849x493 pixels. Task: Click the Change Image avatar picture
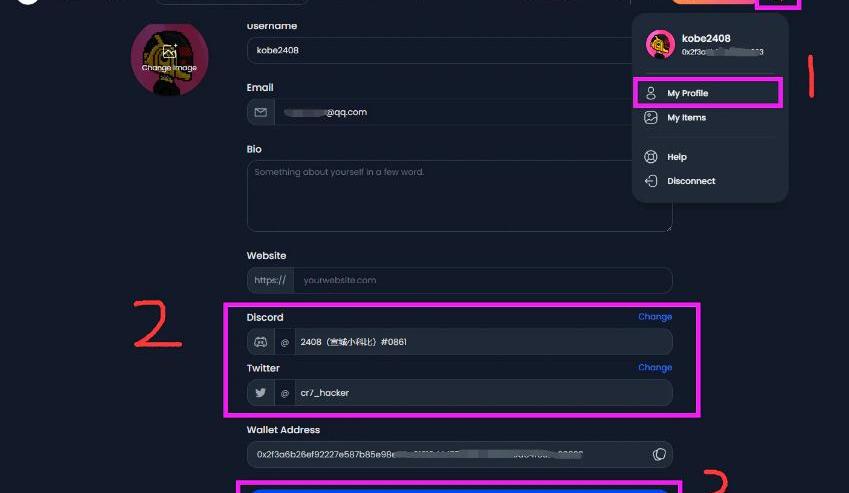[169, 59]
